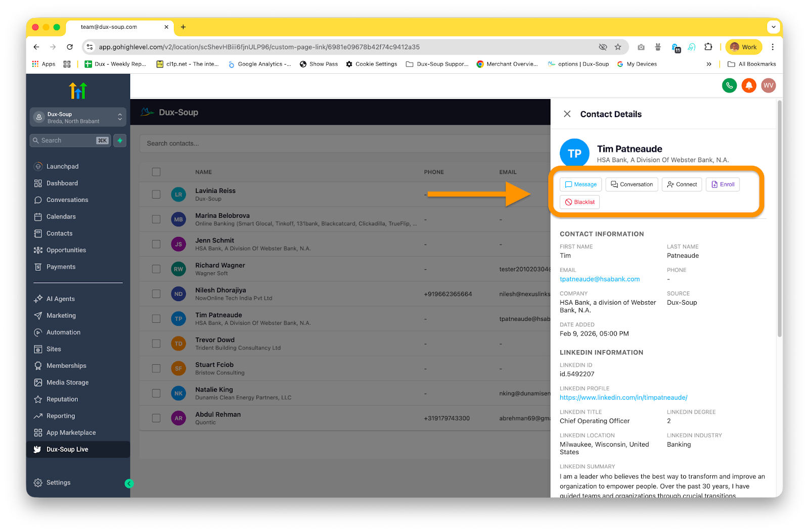Open Opportunities page
The width and height of the screenshot is (809, 532).
click(66, 250)
